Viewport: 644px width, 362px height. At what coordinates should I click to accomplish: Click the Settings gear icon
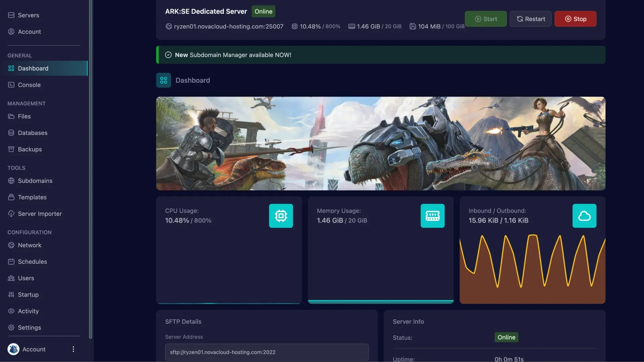tap(11, 327)
